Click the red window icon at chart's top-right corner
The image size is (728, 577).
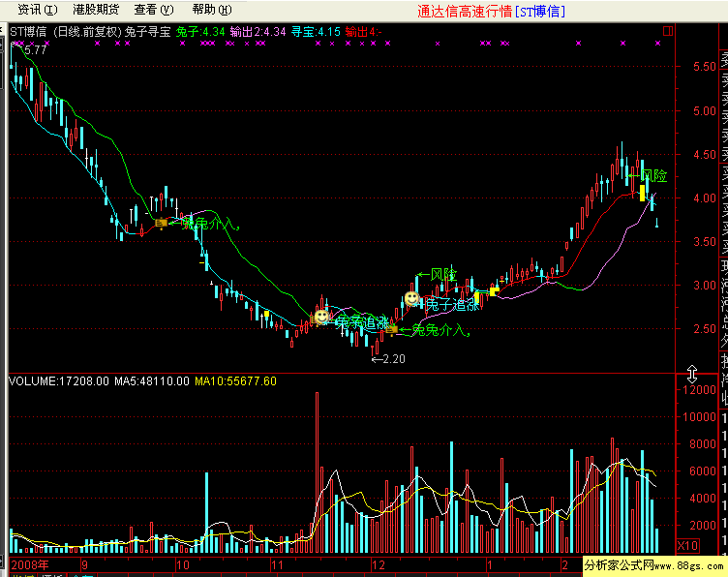click(x=668, y=31)
